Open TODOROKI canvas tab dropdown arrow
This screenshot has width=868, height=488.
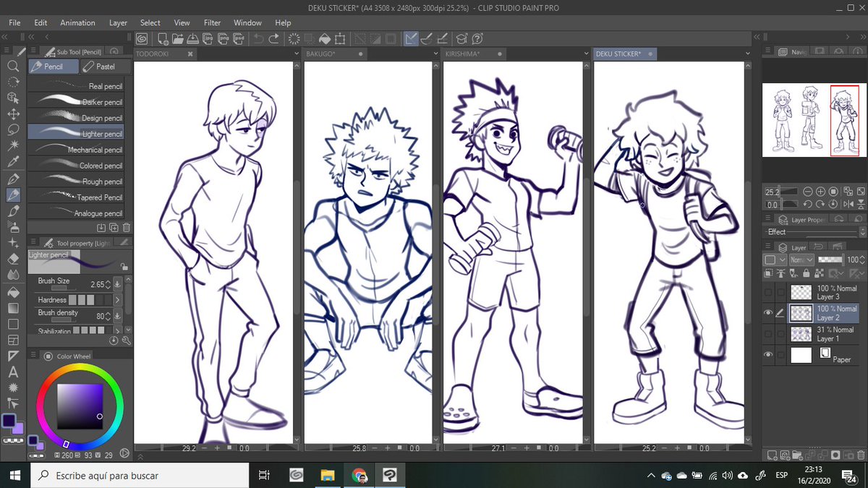[x=297, y=54]
